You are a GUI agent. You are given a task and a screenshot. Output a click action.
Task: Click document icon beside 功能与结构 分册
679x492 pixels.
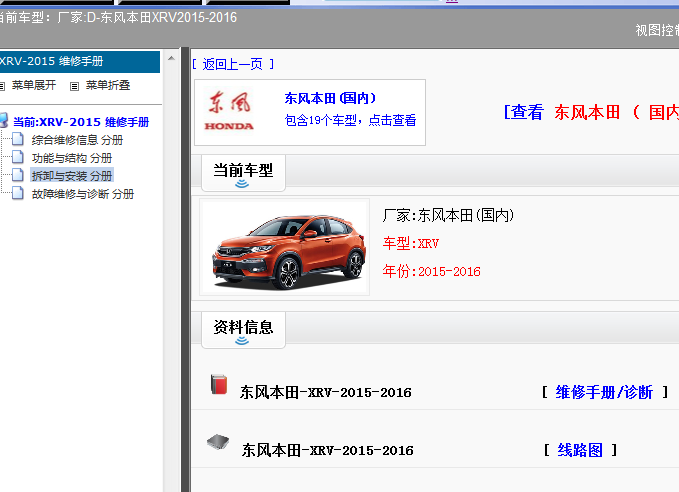pos(18,157)
